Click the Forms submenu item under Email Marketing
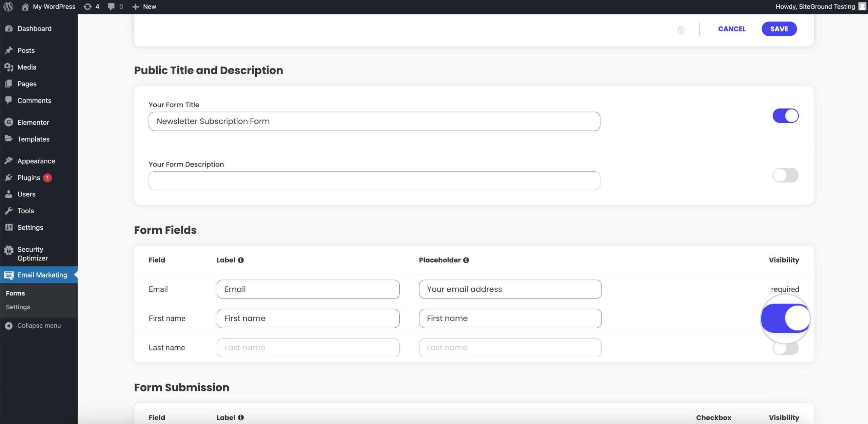Image resolution: width=868 pixels, height=424 pixels. (15, 293)
